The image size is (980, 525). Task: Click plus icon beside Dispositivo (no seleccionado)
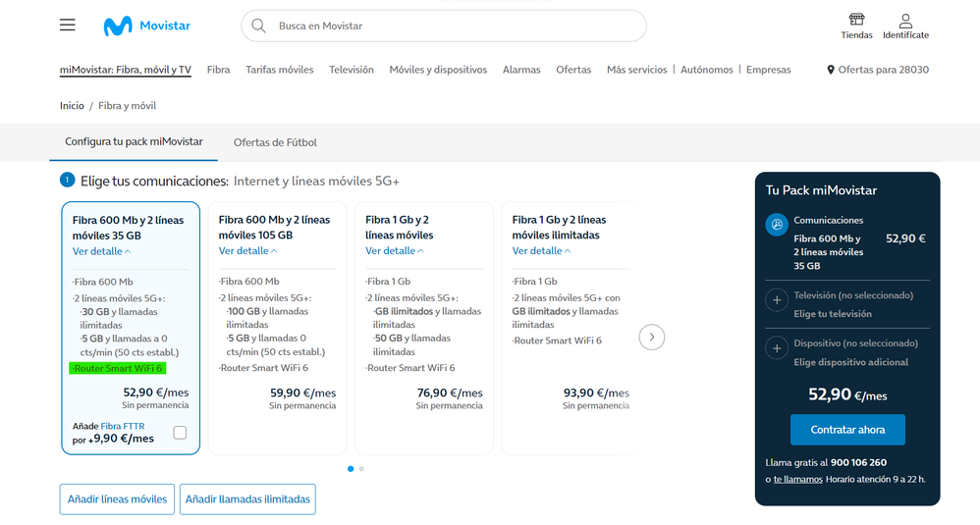[x=777, y=348]
